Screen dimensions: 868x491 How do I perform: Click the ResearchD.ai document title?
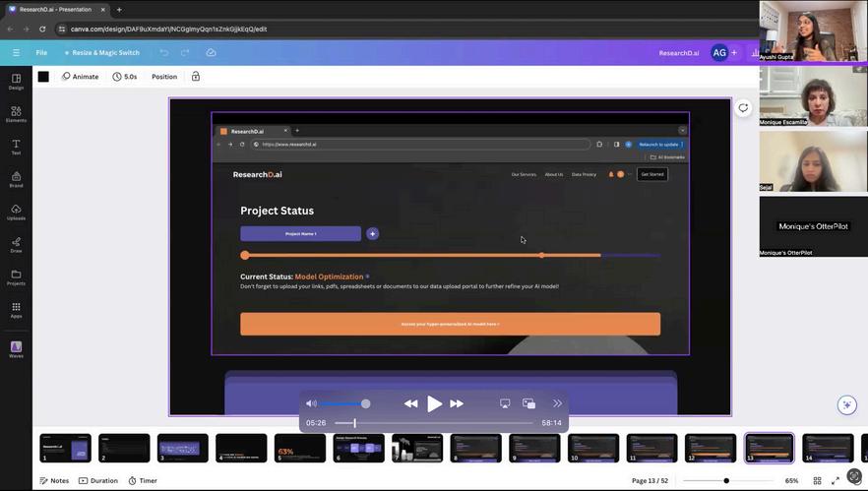coord(679,52)
